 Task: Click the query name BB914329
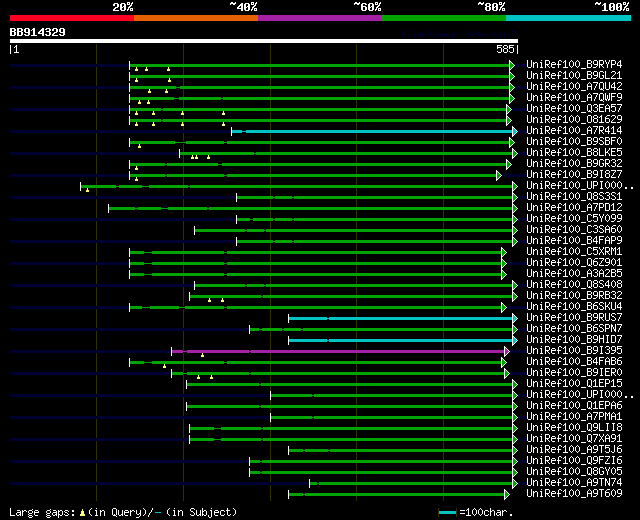[x=38, y=32]
